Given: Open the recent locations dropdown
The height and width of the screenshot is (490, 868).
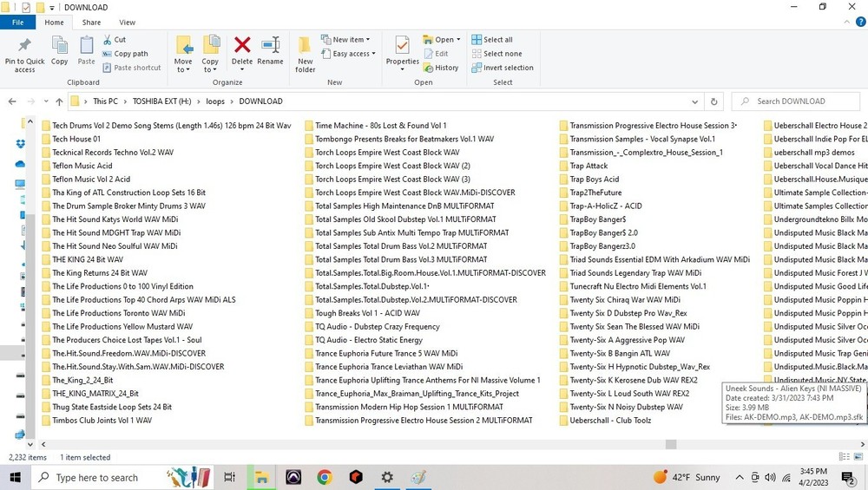Looking at the screenshot, I should [45, 101].
